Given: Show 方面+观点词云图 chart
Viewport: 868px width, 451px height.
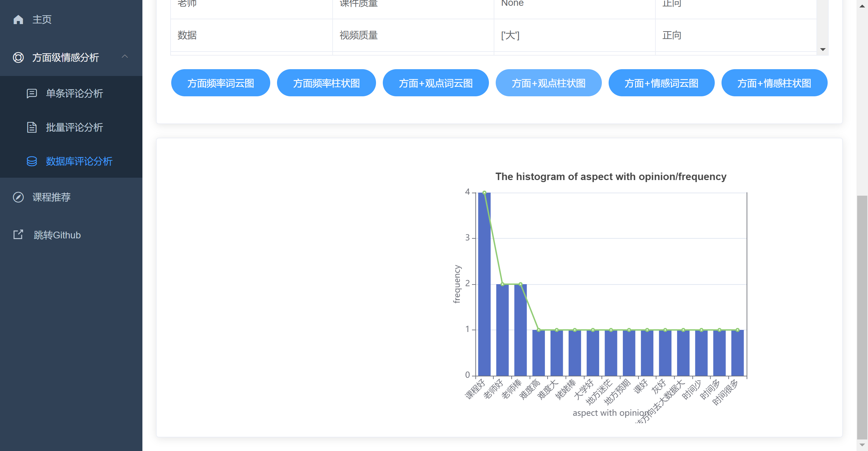Looking at the screenshot, I should pos(436,83).
